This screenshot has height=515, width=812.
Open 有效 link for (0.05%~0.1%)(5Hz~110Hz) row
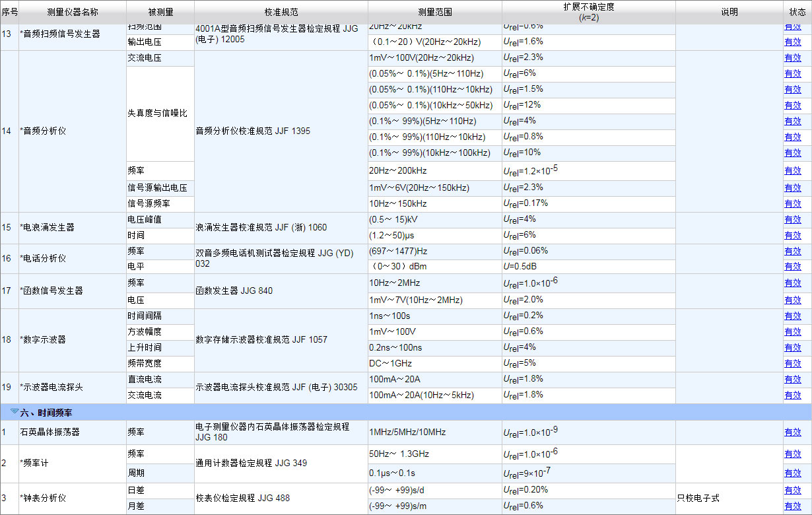click(x=792, y=73)
